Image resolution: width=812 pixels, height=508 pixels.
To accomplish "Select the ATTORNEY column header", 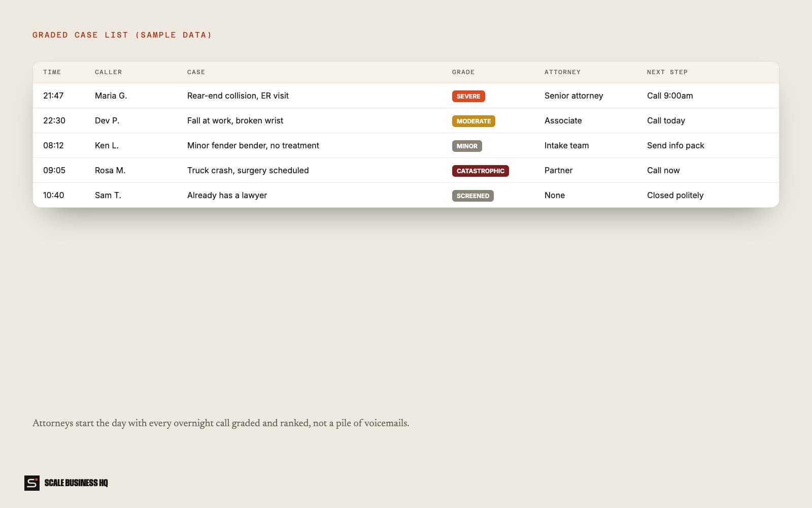I will pos(562,72).
